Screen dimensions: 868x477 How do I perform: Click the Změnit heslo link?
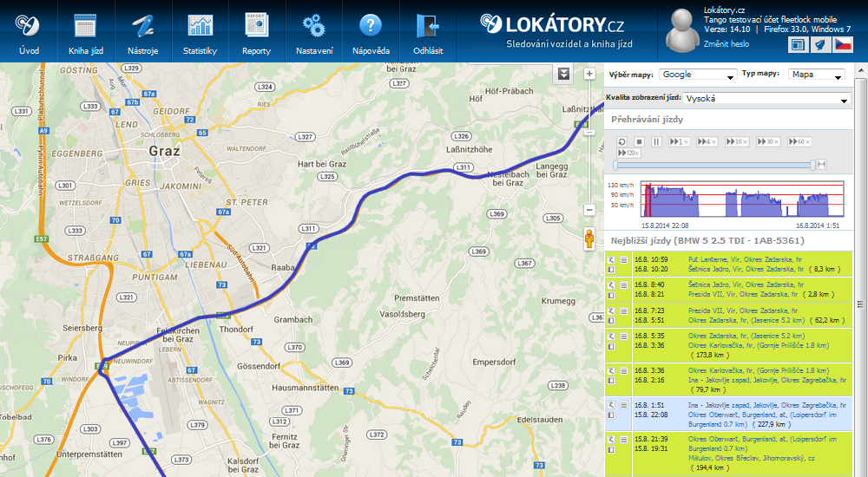click(x=726, y=43)
